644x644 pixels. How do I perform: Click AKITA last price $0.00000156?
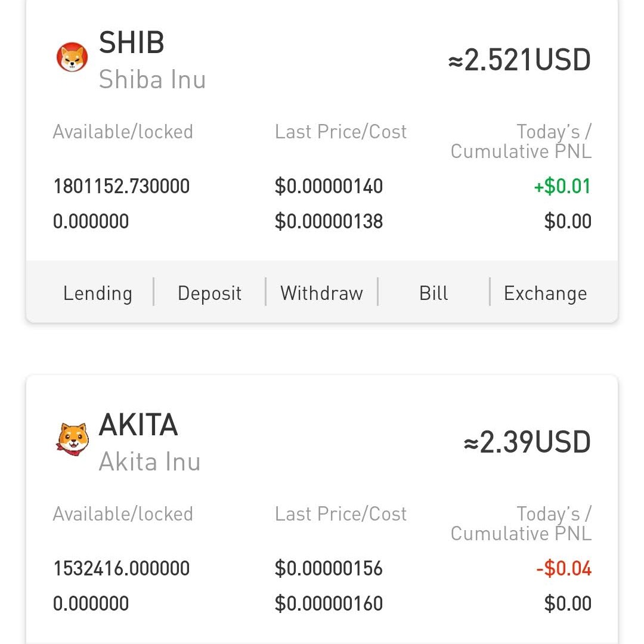click(x=329, y=568)
